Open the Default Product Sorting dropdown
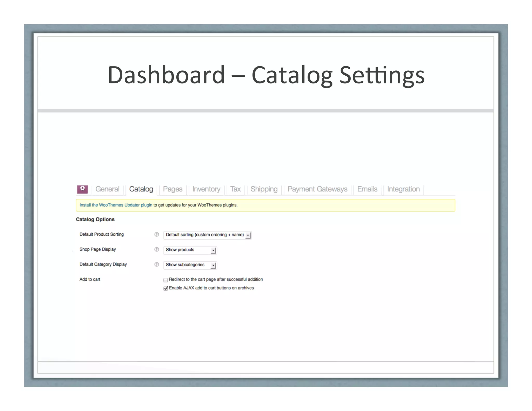The image size is (532, 411). 207,235
